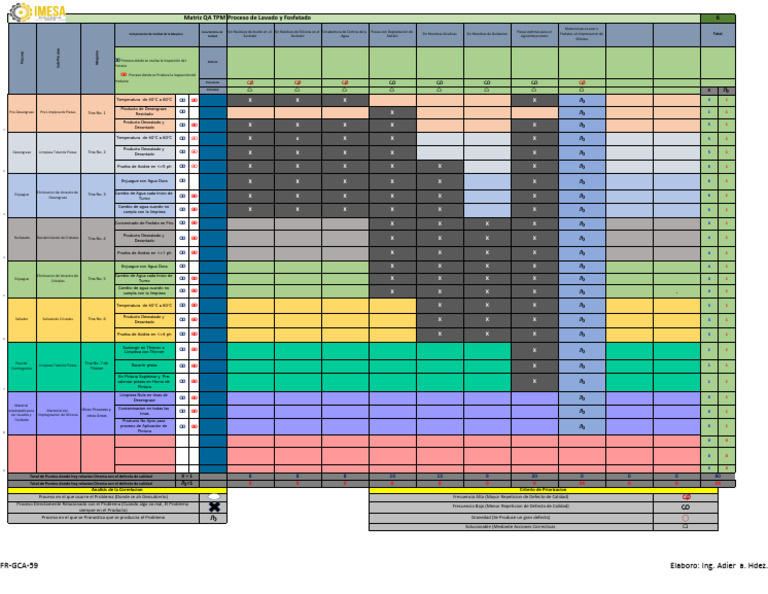Select the yellow Criterio de Priorizacion heading

click(x=543, y=490)
